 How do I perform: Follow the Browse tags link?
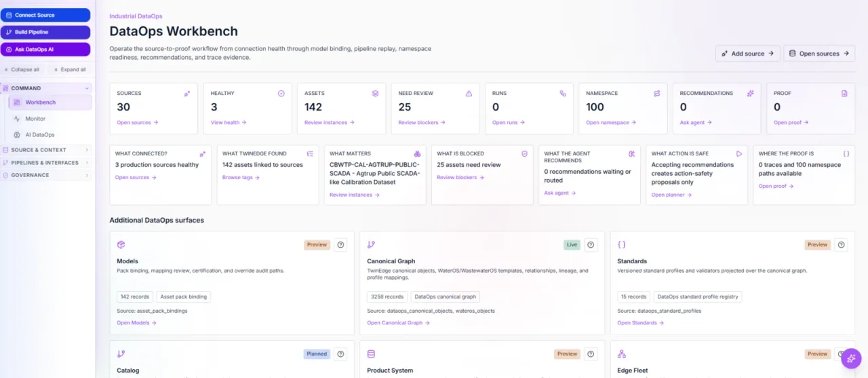click(x=240, y=178)
